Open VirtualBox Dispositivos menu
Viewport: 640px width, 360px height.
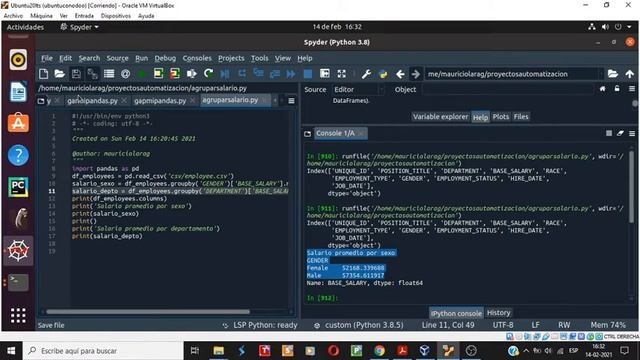[x=116, y=16]
